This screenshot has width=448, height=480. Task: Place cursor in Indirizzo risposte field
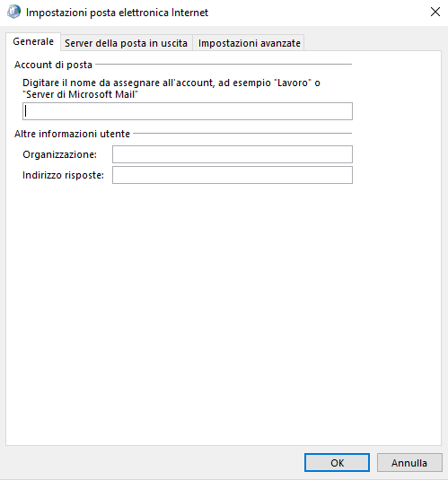point(233,175)
